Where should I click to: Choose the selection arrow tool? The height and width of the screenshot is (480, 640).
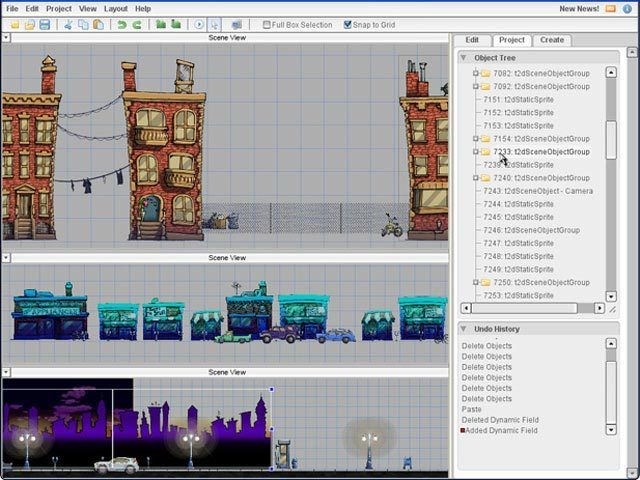215,24
